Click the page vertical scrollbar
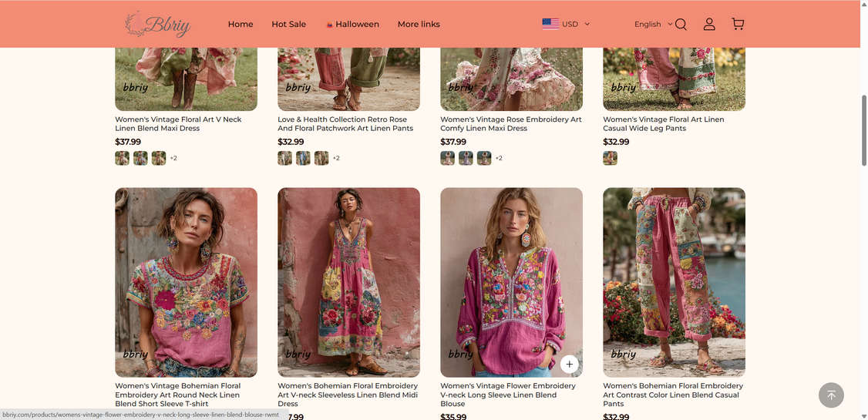 (863, 129)
